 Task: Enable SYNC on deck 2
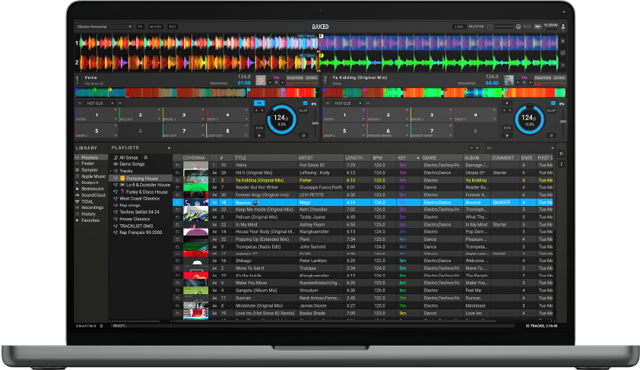(559, 78)
